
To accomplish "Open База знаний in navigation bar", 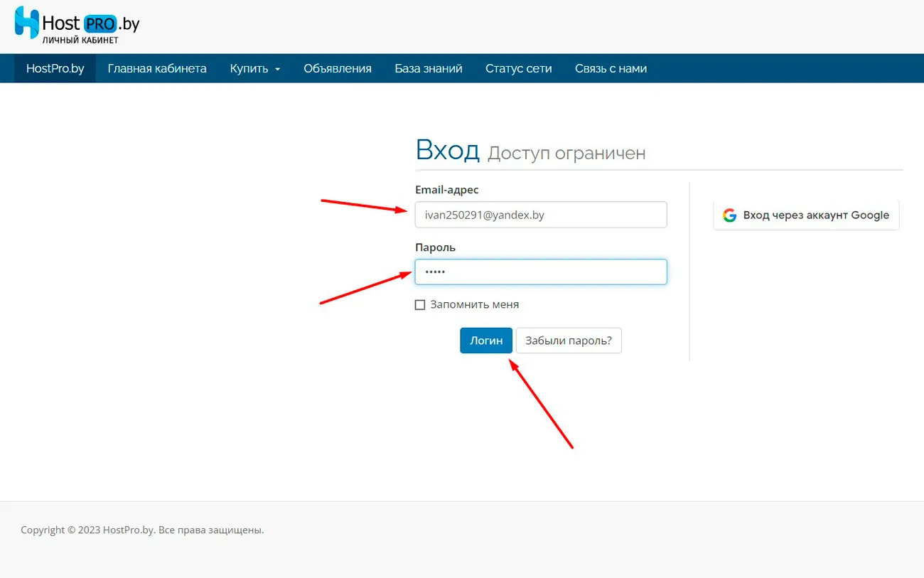I will tap(428, 69).
